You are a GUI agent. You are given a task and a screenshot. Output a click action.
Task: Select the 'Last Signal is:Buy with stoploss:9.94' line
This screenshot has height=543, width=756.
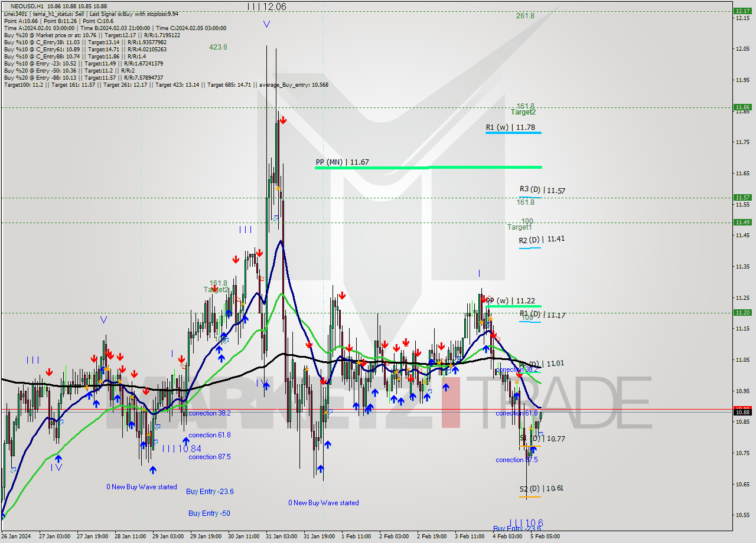(x=133, y=14)
